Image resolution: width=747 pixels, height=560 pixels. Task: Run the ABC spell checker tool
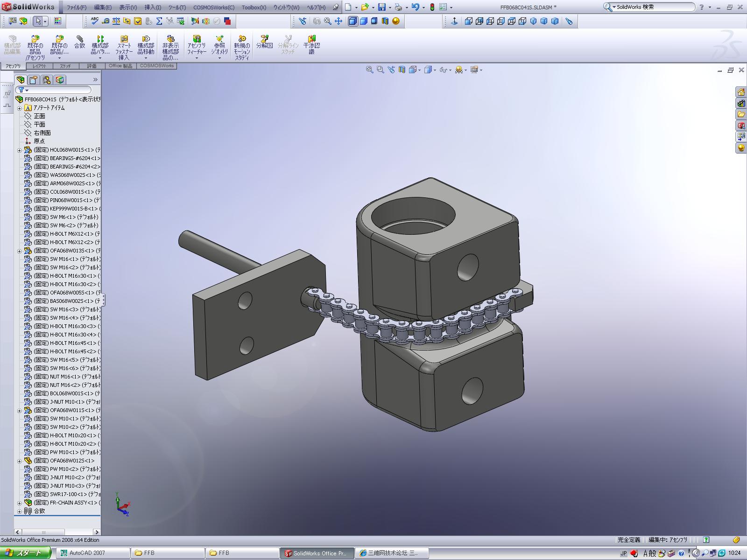[x=95, y=21]
